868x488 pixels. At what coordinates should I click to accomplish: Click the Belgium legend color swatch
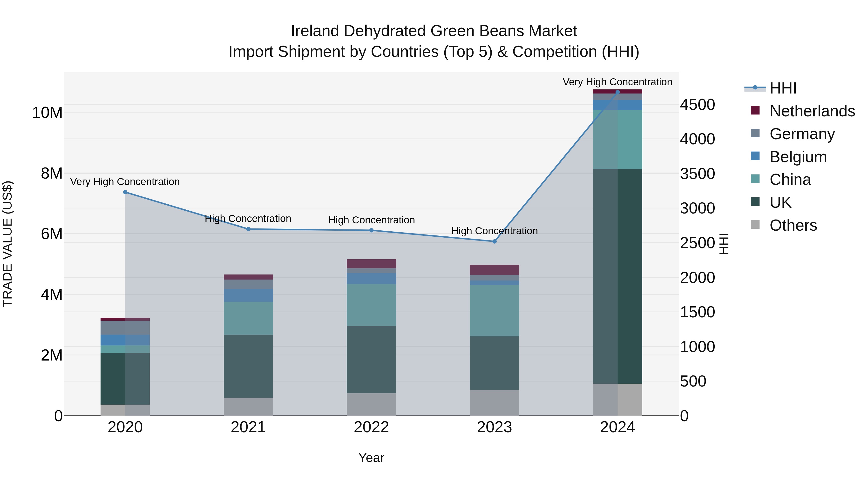click(x=755, y=156)
